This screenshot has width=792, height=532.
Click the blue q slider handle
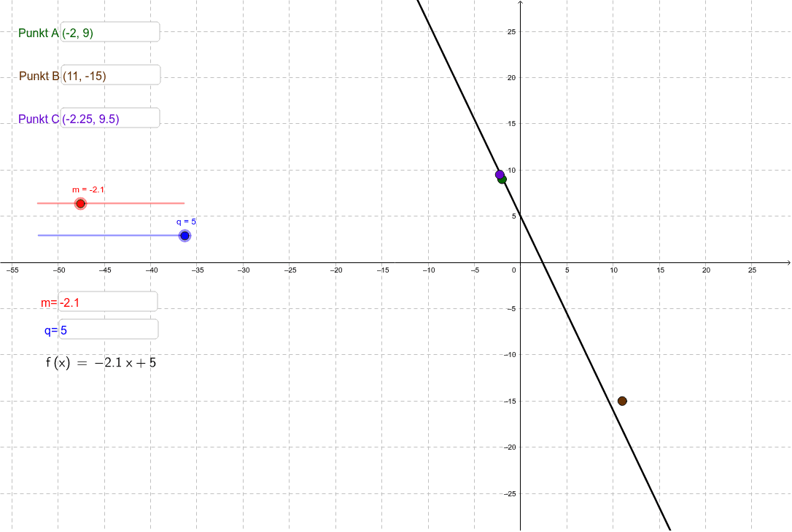pos(185,235)
